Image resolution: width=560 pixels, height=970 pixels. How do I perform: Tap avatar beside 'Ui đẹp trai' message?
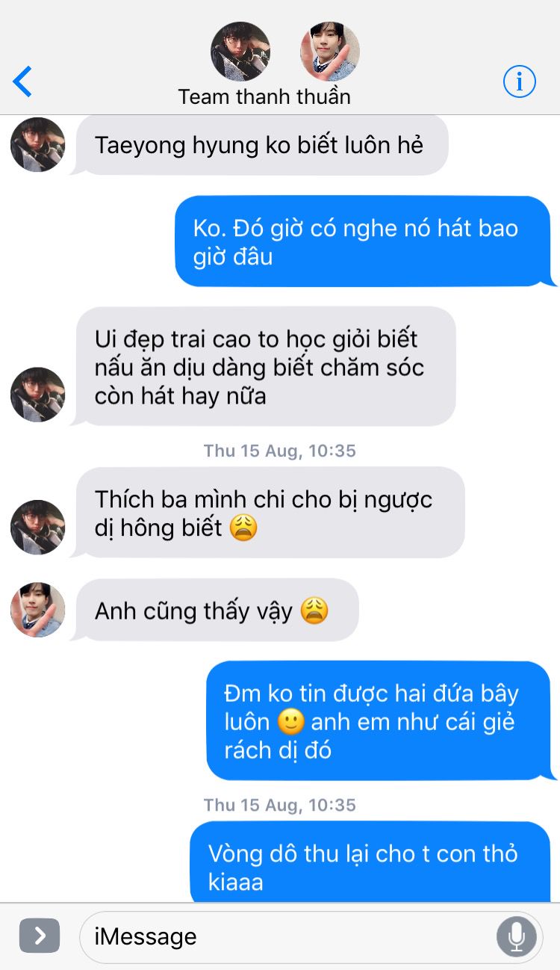tap(37, 395)
